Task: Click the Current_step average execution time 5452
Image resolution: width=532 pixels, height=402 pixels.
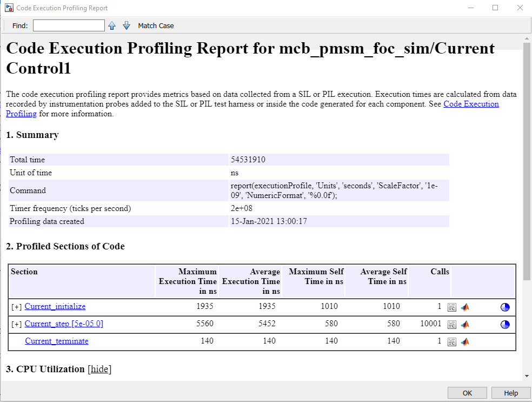Action: click(267, 324)
